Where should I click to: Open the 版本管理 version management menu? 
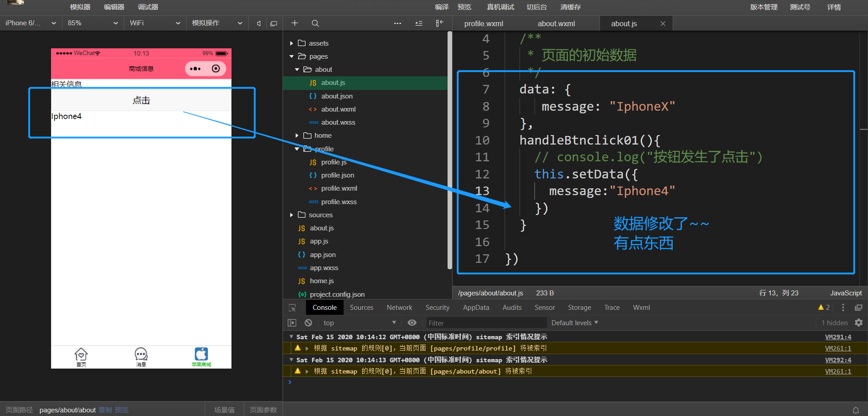(764, 7)
